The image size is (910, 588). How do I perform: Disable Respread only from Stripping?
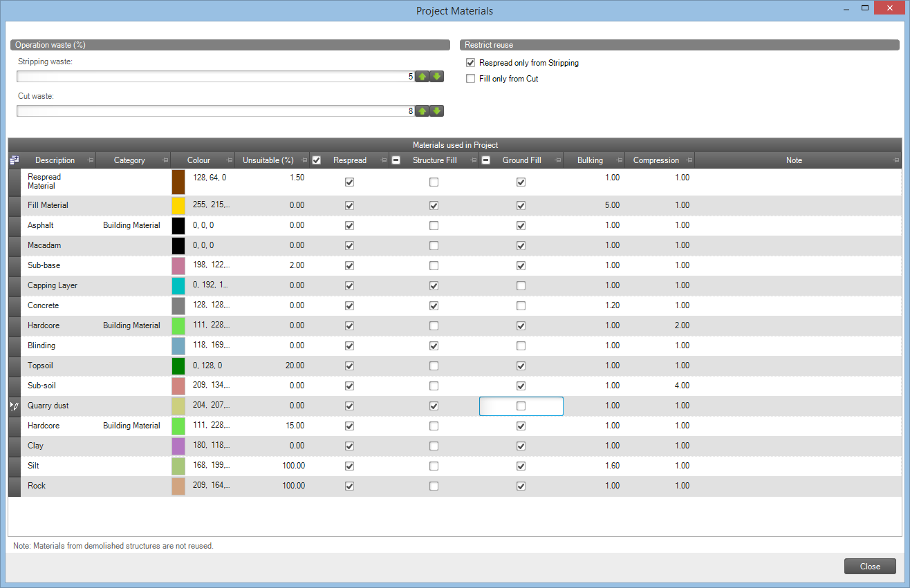(x=470, y=62)
